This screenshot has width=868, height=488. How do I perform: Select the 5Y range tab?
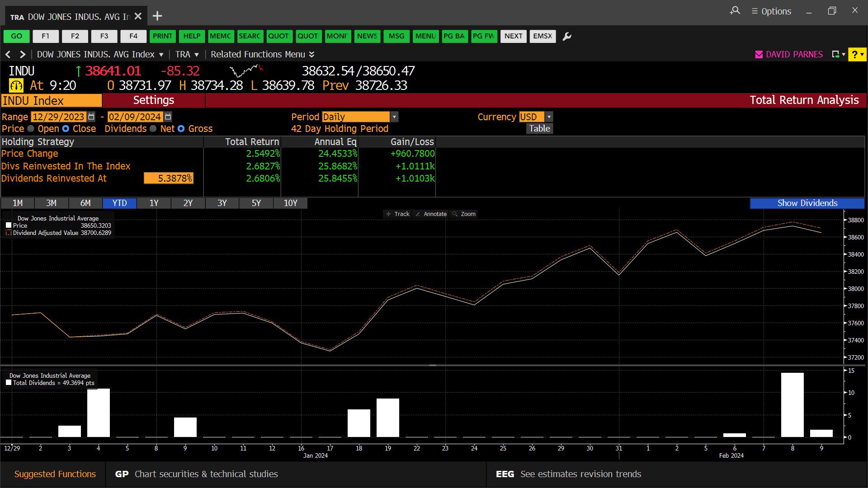[x=256, y=203]
